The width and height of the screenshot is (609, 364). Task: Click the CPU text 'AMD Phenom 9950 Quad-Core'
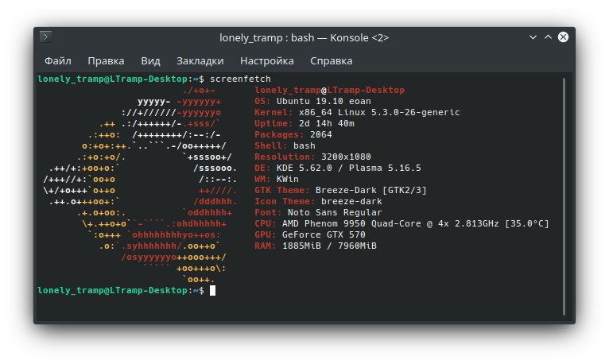pos(351,224)
